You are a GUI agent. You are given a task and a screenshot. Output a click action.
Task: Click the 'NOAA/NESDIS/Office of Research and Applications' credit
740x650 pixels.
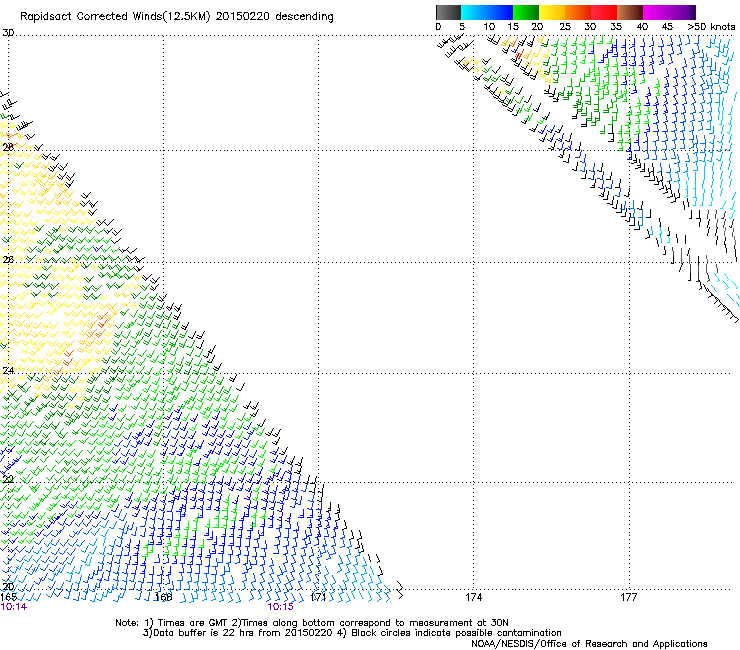[589, 644]
